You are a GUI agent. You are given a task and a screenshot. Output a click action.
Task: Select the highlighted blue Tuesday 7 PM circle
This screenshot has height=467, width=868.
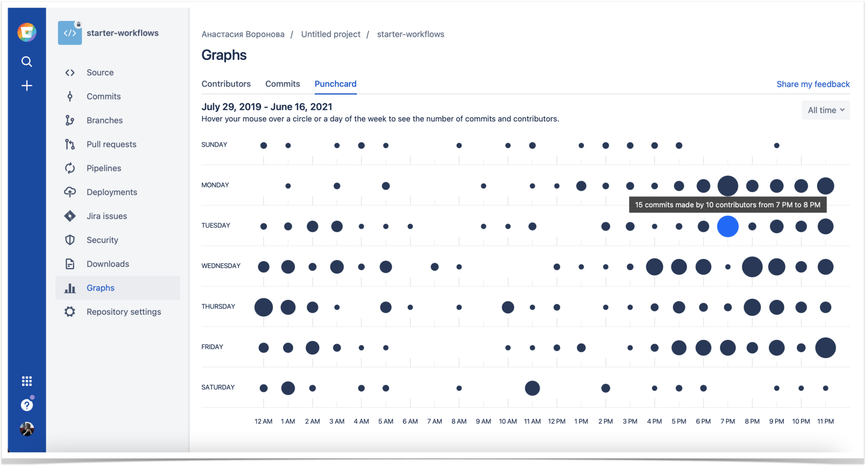coord(728,227)
